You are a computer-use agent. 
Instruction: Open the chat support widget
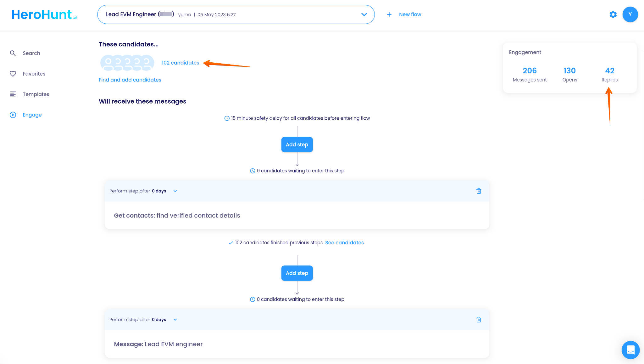(x=630, y=350)
